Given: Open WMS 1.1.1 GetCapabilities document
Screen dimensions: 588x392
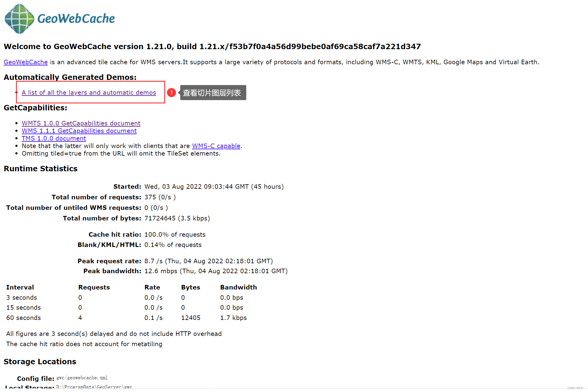Looking at the screenshot, I should coord(79,131).
